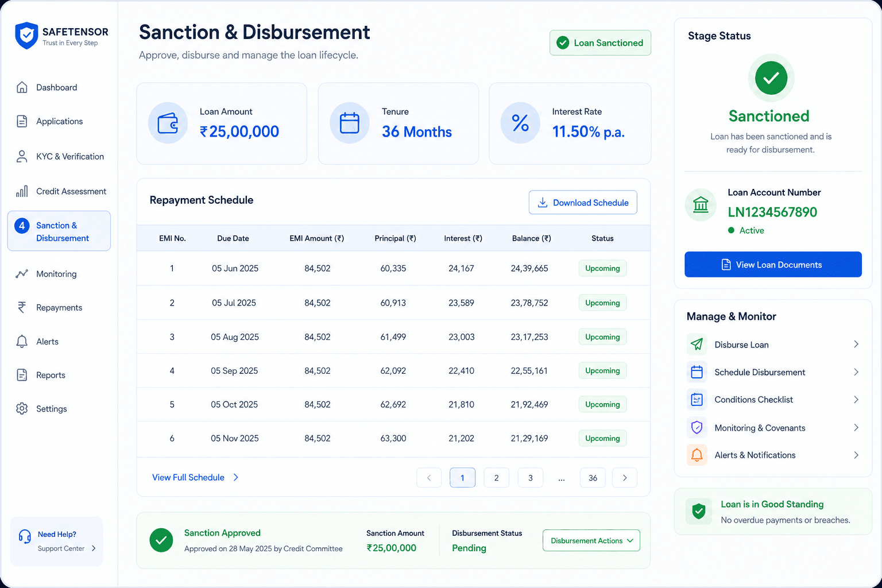Image resolution: width=882 pixels, height=588 pixels.
Task: Click the Upcoming status for 05 Nov 2025
Action: (602, 438)
